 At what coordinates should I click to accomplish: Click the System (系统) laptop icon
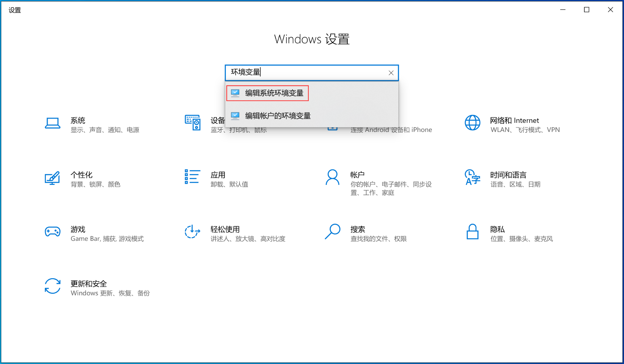52,123
